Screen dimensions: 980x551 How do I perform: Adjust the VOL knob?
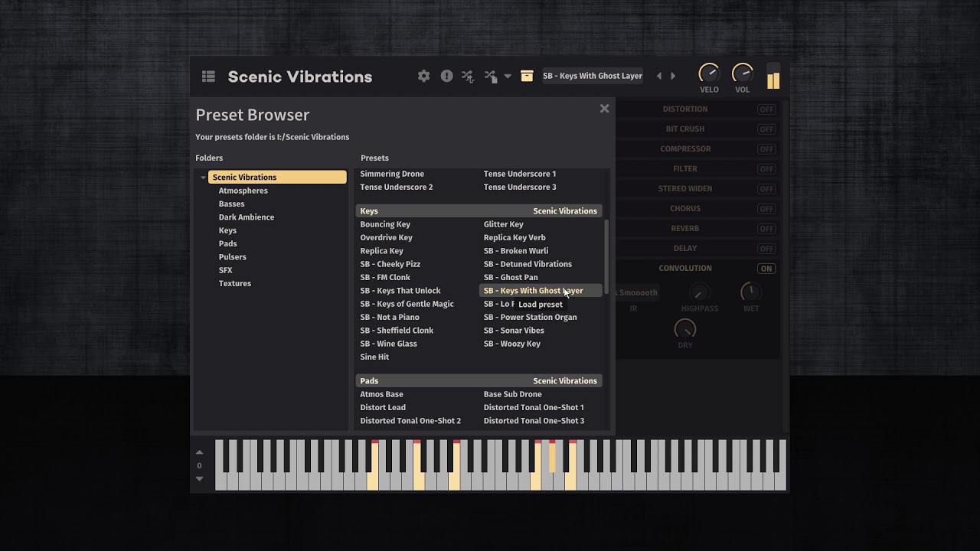[743, 73]
